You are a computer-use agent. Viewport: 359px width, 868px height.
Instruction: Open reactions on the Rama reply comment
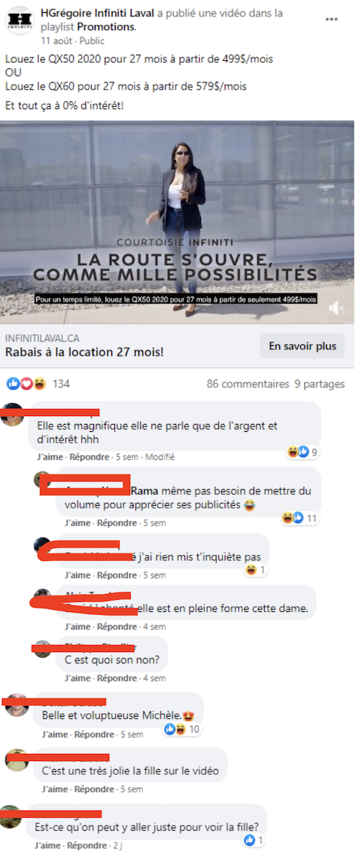[302, 517]
